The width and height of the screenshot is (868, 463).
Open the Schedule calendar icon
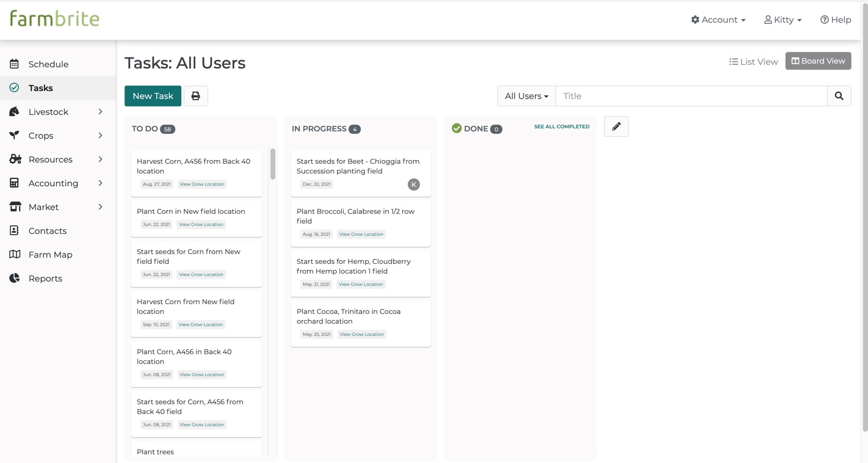tap(15, 64)
